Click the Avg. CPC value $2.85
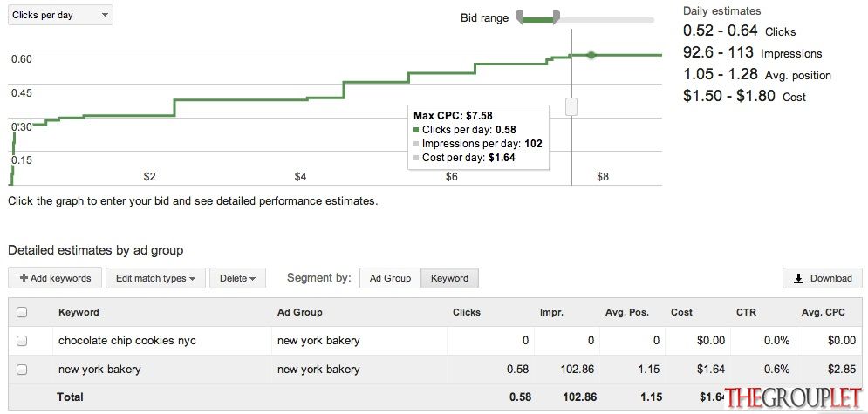This screenshot has height=414, width=868. point(842,370)
